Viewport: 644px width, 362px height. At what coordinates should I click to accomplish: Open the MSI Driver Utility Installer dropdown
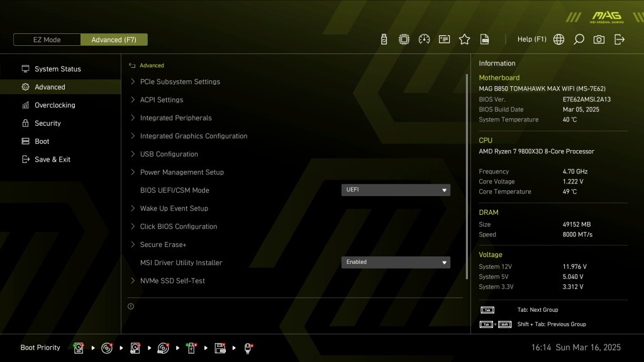396,262
